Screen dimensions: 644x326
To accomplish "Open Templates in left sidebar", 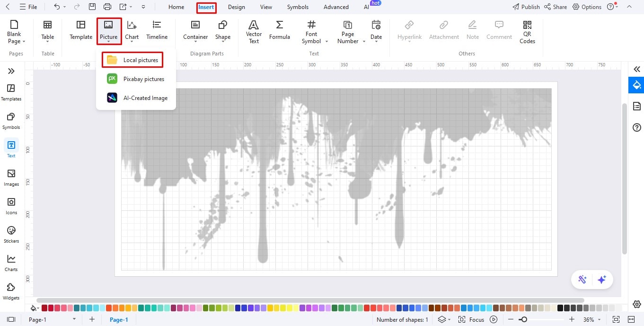I will pyautogui.click(x=11, y=92).
